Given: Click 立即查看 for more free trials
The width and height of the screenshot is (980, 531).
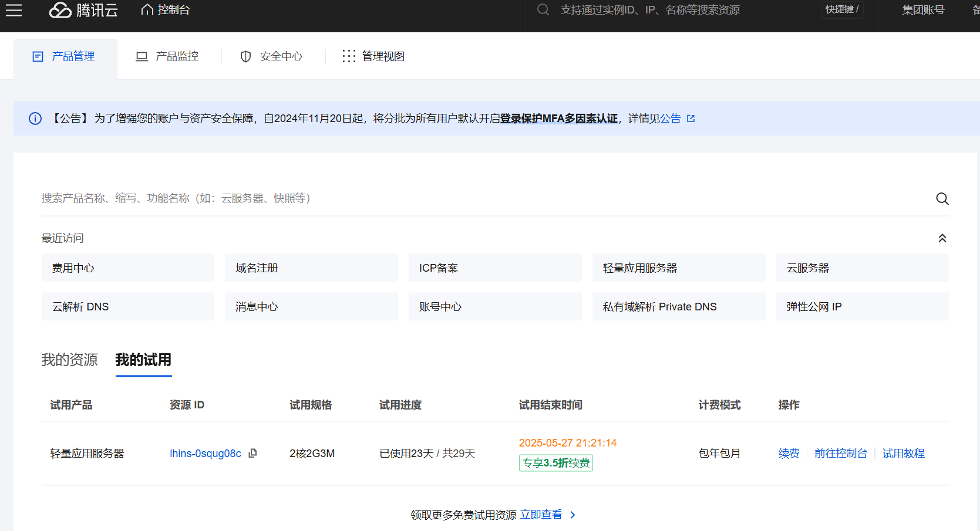Looking at the screenshot, I should [x=541, y=515].
